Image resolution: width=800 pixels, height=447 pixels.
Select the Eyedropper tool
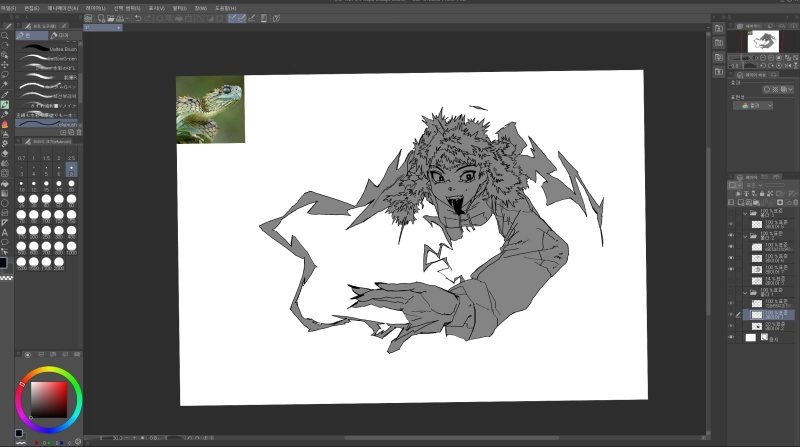(5, 93)
